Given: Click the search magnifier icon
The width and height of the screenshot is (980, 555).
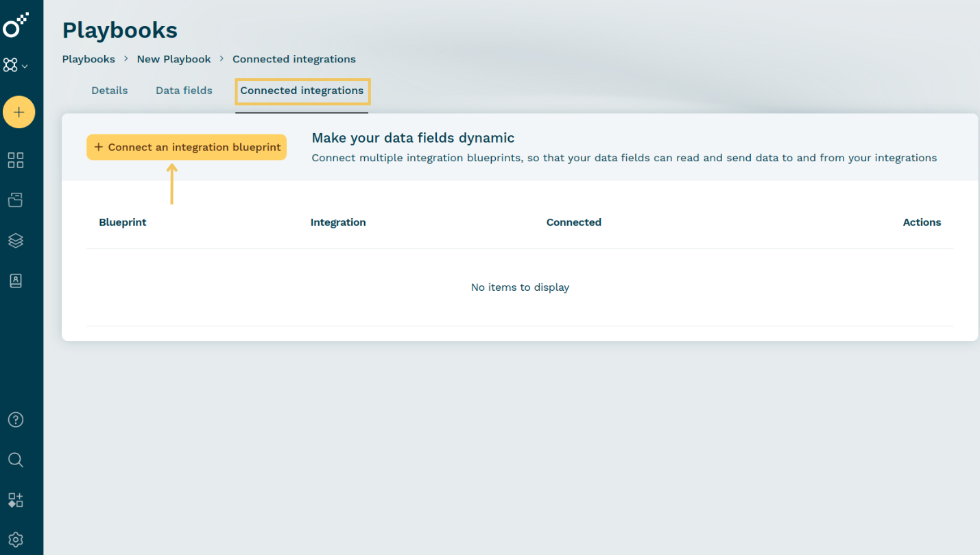Looking at the screenshot, I should coord(16,460).
